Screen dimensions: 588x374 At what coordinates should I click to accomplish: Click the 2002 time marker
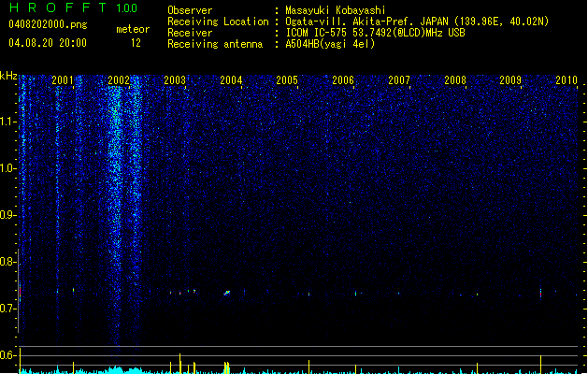coord(119,79)
